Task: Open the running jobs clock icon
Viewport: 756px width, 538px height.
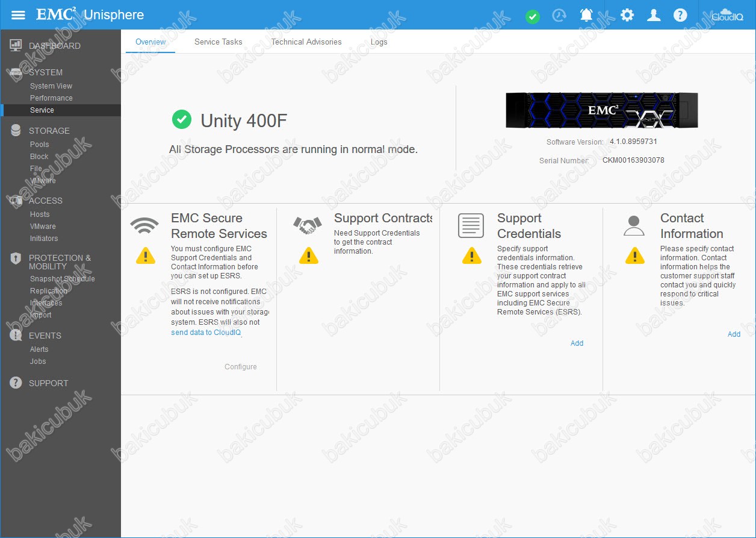Action: (559, 15)
